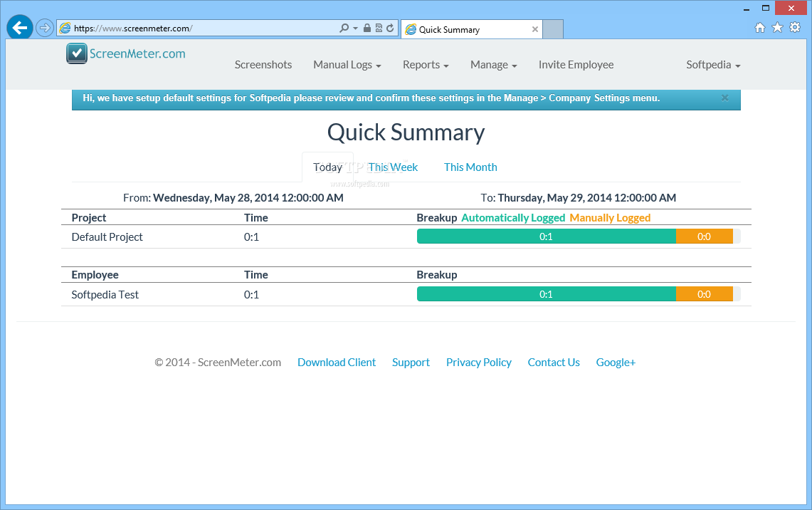Click the Default Project time value 0:1
Viewport: 812px width, 510px height.
click(251, 237)
